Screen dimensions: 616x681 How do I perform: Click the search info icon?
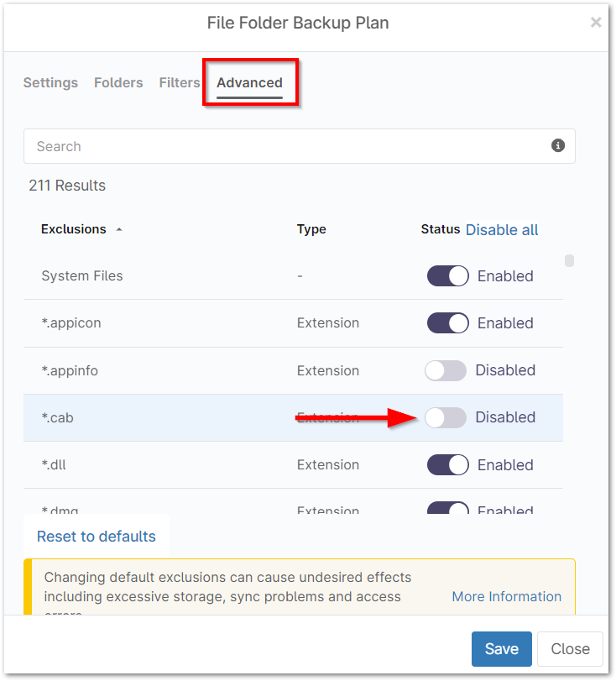[x=558, y=146]
